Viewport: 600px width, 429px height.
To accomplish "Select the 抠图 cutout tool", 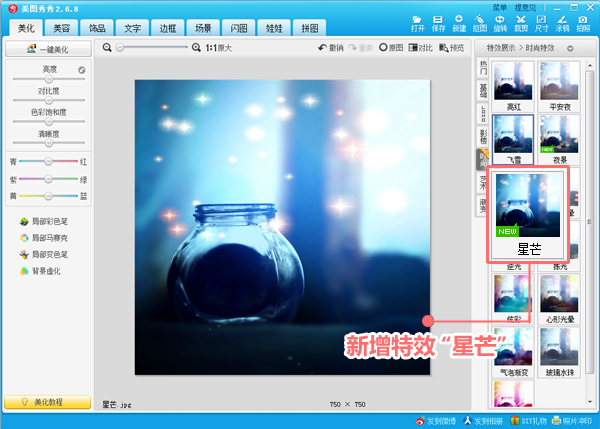I will click(x=479, y=22).
